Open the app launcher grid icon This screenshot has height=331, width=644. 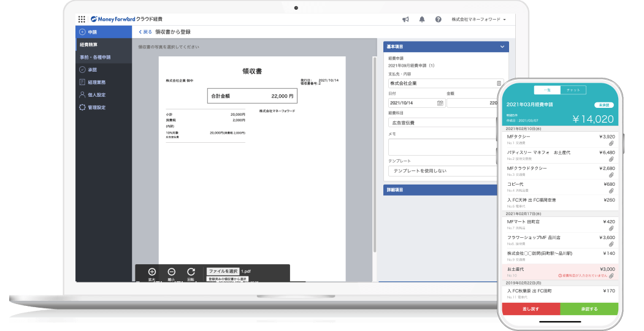(x=82, y=19)
